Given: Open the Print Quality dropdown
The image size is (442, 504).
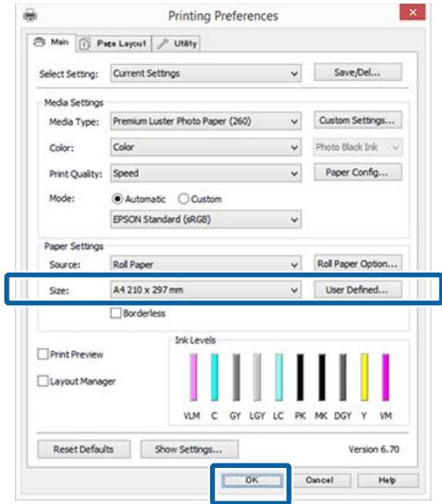Looking at the screenshot, I should (x=206, y=173).
